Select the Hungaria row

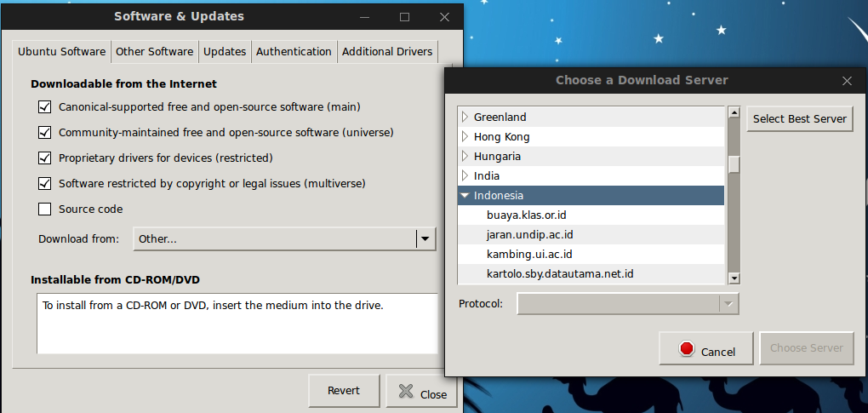click(591, 156)
